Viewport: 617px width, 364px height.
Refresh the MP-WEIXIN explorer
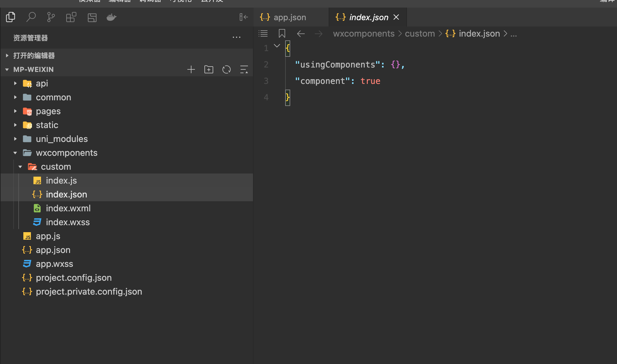pyautogui.click(x=226, y=69)
